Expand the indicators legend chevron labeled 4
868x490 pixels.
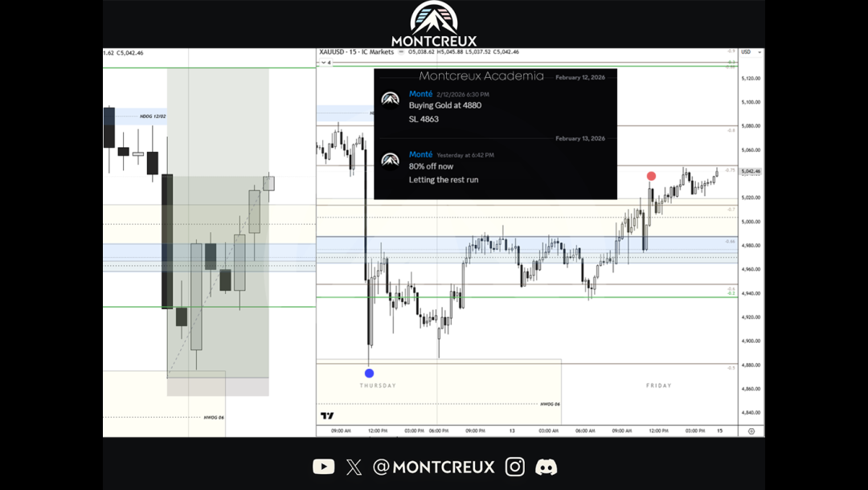pos(325,63)
